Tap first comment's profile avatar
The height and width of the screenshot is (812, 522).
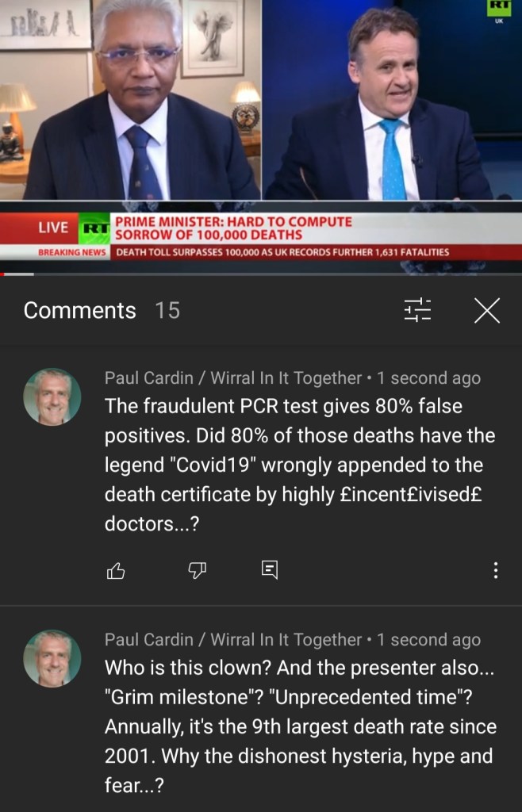click(x=52, y=396)
